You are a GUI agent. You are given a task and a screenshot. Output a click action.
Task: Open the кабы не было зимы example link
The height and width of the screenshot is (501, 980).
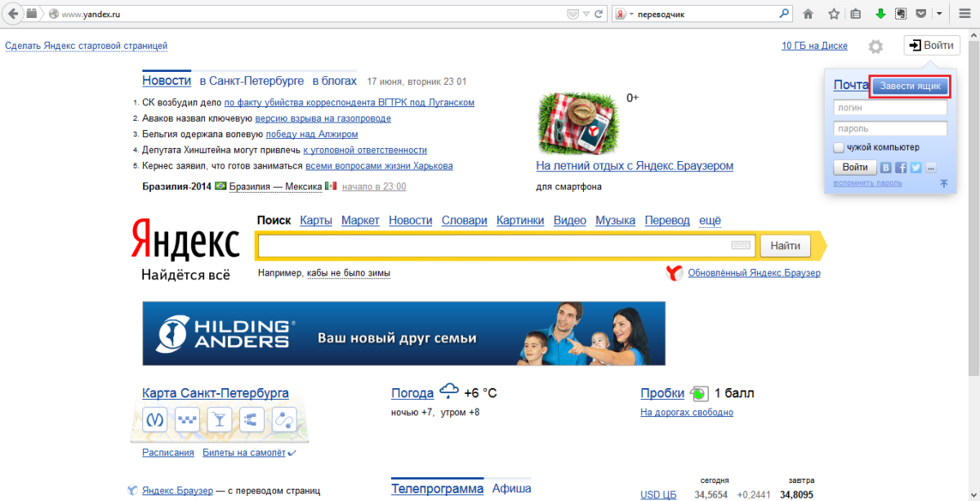(x=349, y=273)
